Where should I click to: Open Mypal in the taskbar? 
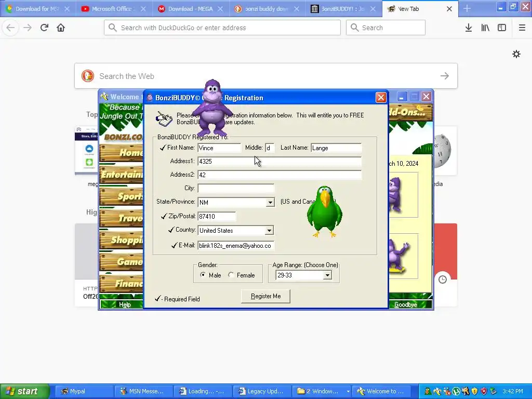click(x=84, y=391)
